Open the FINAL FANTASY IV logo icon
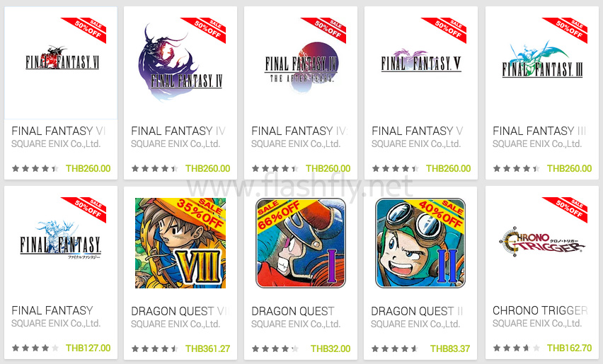Screen dimensions: 603x364 (x=180, y=63)
